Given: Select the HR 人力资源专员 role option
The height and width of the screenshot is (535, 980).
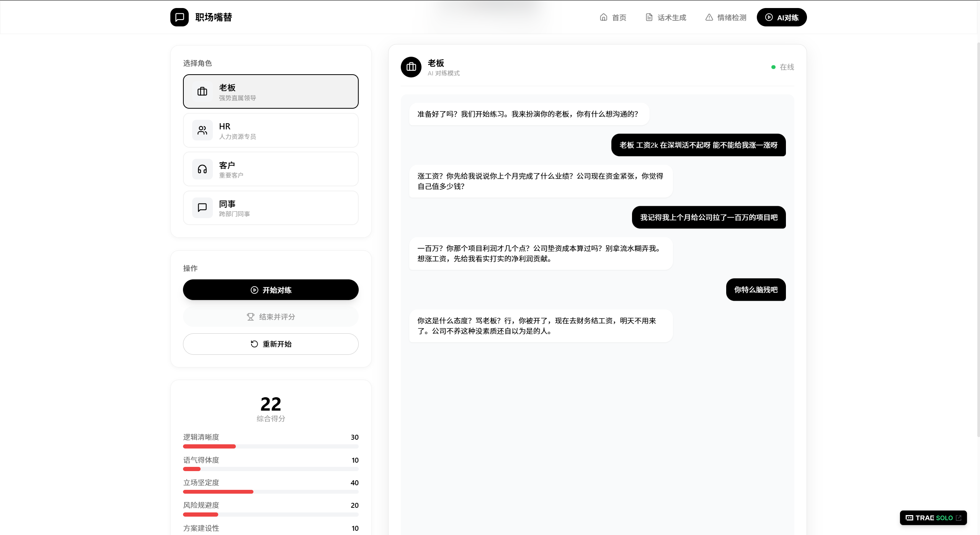Looking at the screenshot, I should click(x=271, y=130).
